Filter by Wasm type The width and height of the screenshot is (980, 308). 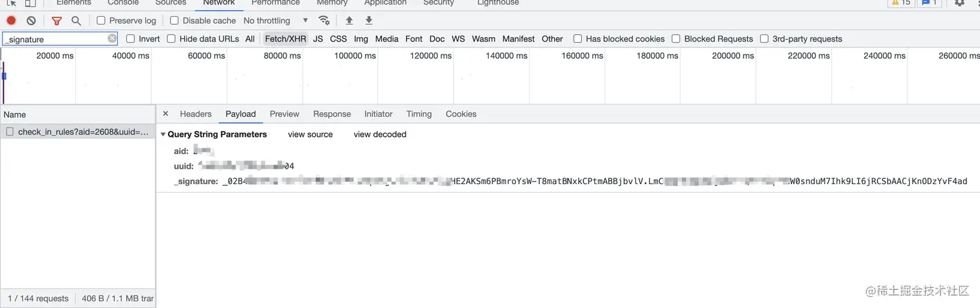coord(484,39)
